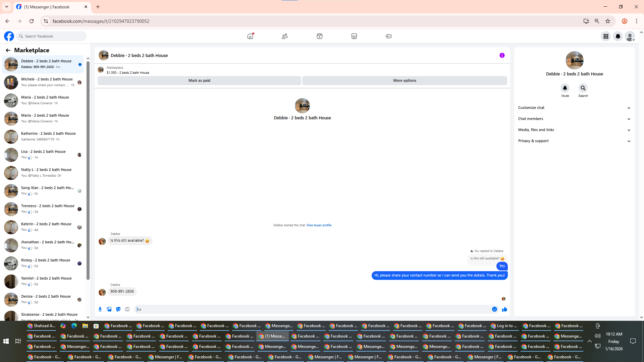
Task: Expand the Customize chat section
Action: pyautogui.click(x=574, y=108)
